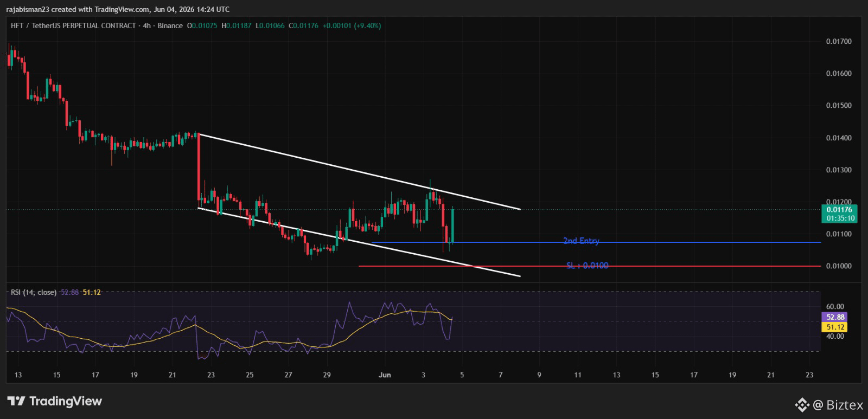Image resolution: width=868 pixels, height=419 pixels.
Task: Click the 2nd Entry line label
Action: tap(581, 241)
